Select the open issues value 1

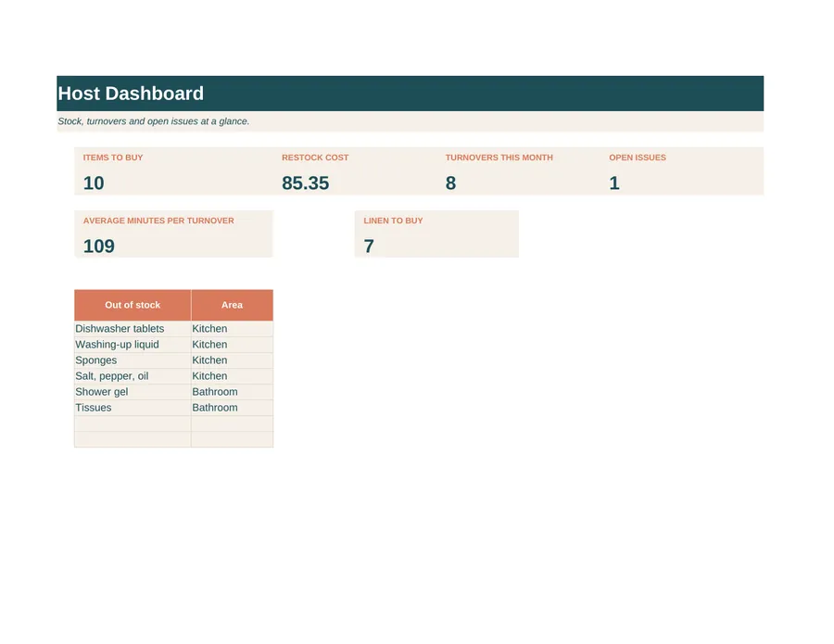(614, 183)
